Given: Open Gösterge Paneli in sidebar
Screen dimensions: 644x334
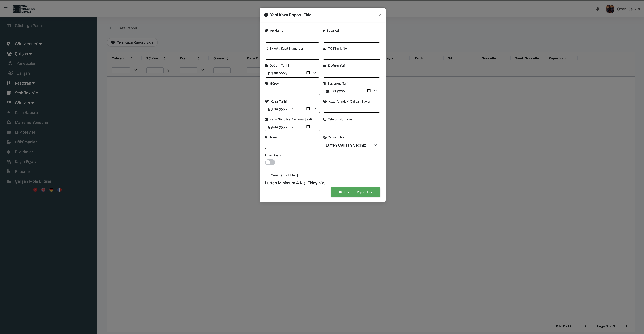Looking at the screenshot, I should pos(29,25).
